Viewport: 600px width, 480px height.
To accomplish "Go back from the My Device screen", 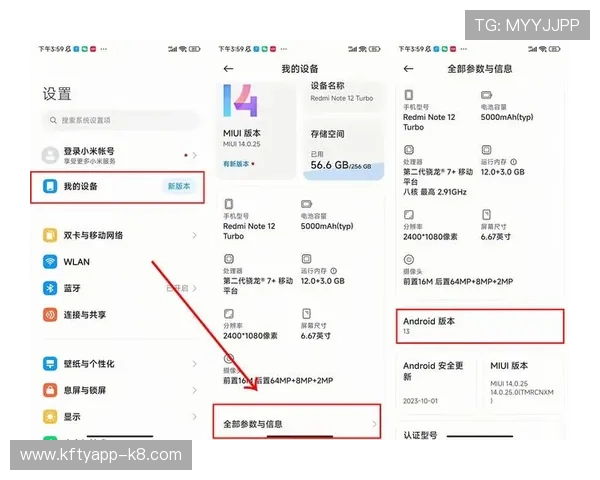I will click(228, 69).
